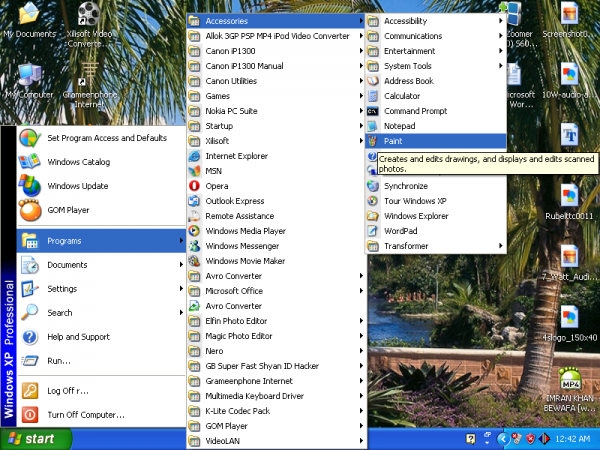Select Notepad from Accessories menu
600x450 pixels.
point(399,126)
